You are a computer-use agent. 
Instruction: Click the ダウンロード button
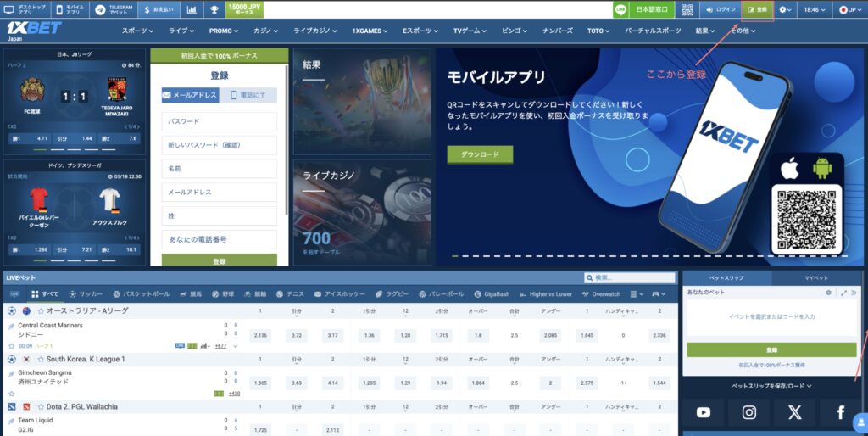coord(480,154)
